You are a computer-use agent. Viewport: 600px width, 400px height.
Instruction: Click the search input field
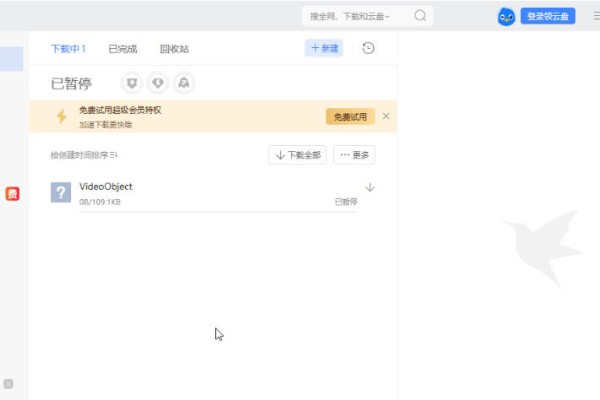(x=367, y=16)
